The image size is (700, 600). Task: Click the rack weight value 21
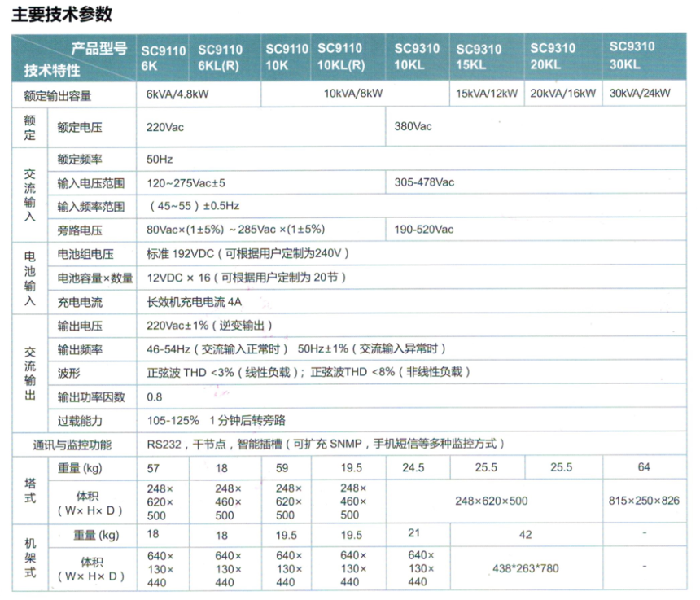pos(413,533)
